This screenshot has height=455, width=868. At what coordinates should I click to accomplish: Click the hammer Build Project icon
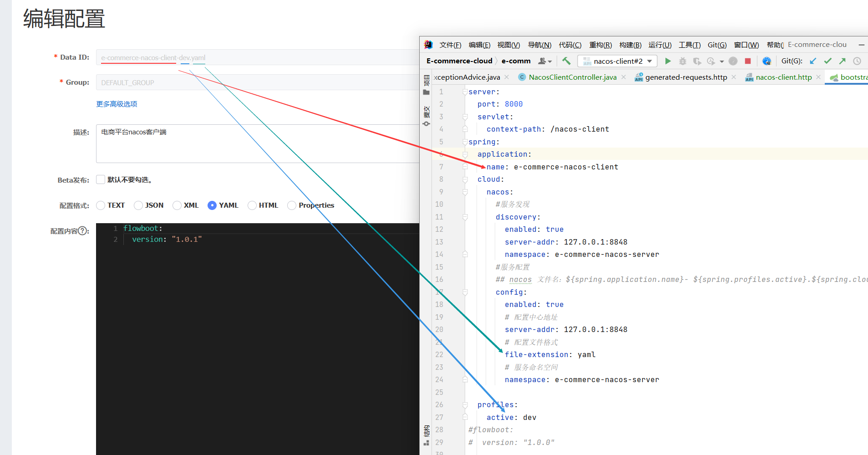566,61
